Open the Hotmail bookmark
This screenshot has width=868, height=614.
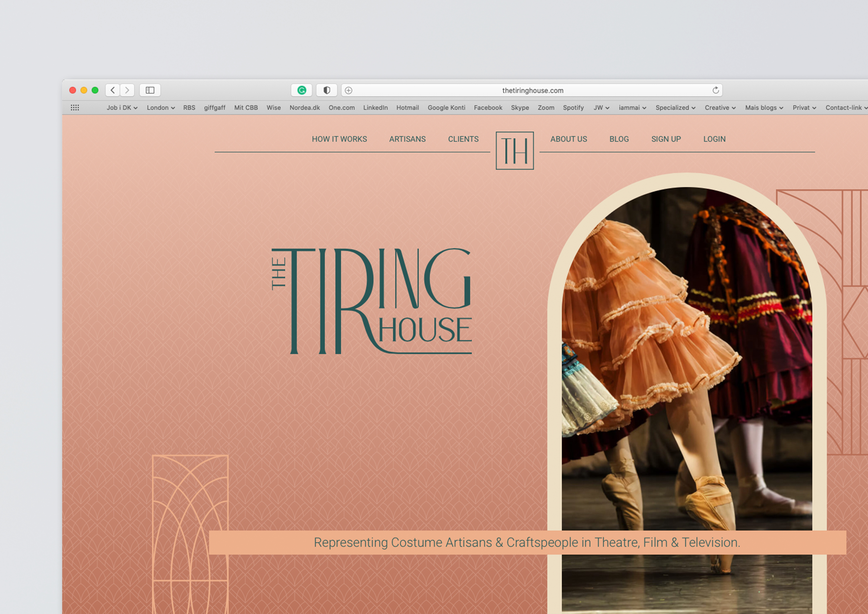[408, 108]
